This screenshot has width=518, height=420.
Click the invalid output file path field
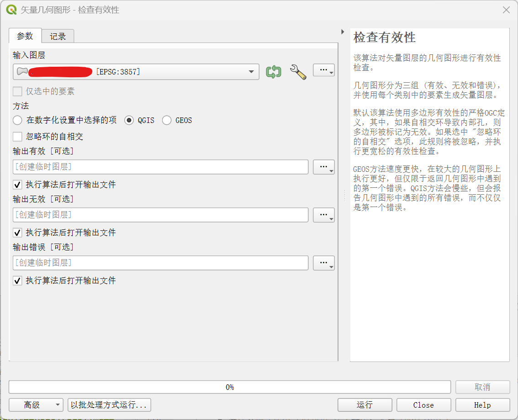pos(160,215)
